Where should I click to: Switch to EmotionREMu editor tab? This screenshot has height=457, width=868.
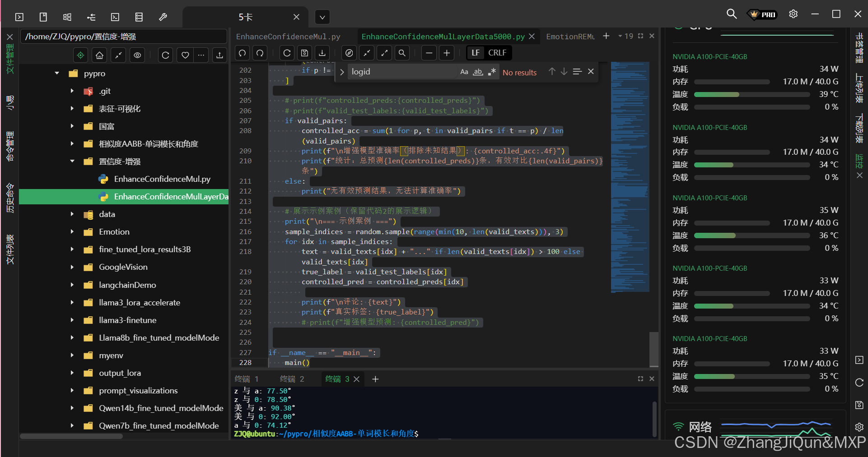(x=570, y=37)
